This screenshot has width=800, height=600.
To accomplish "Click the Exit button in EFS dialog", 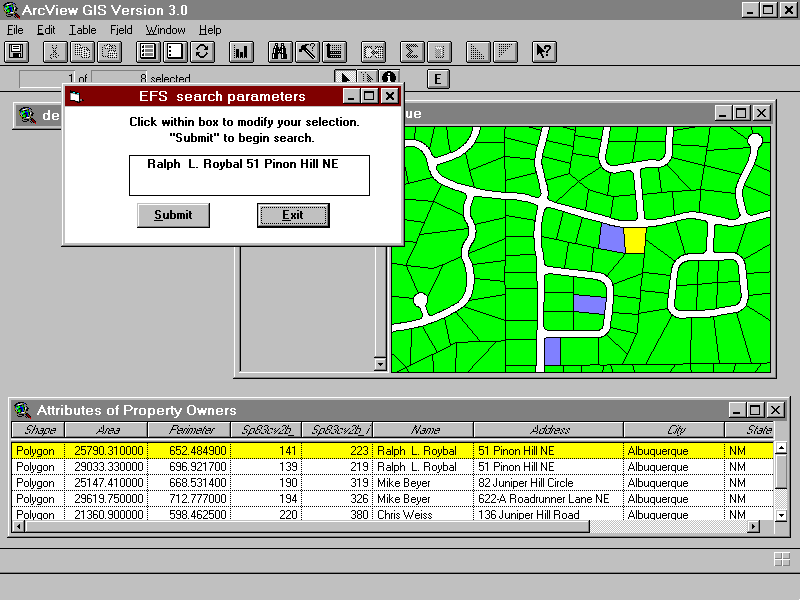I will [293, 215].
